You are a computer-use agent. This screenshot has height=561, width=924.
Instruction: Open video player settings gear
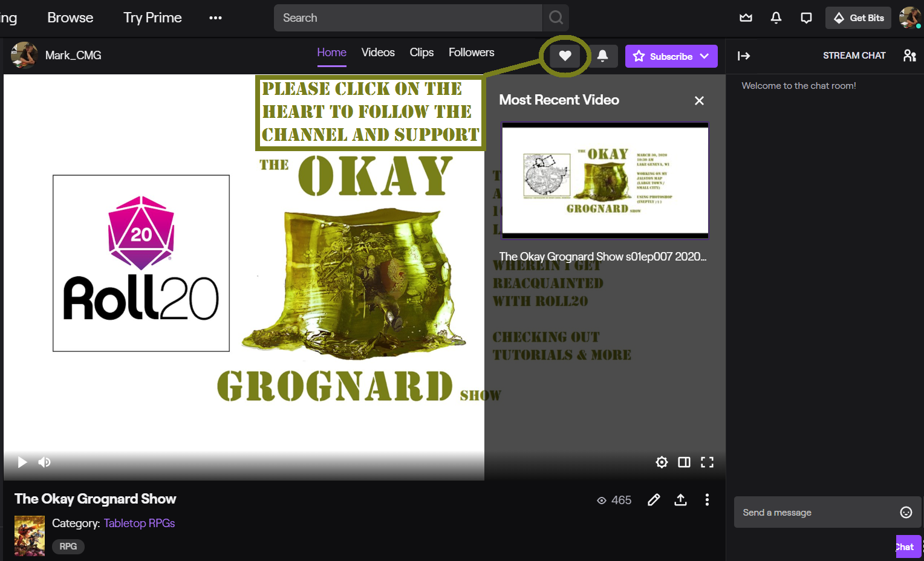pyautogui.click(x=662, y=462)
